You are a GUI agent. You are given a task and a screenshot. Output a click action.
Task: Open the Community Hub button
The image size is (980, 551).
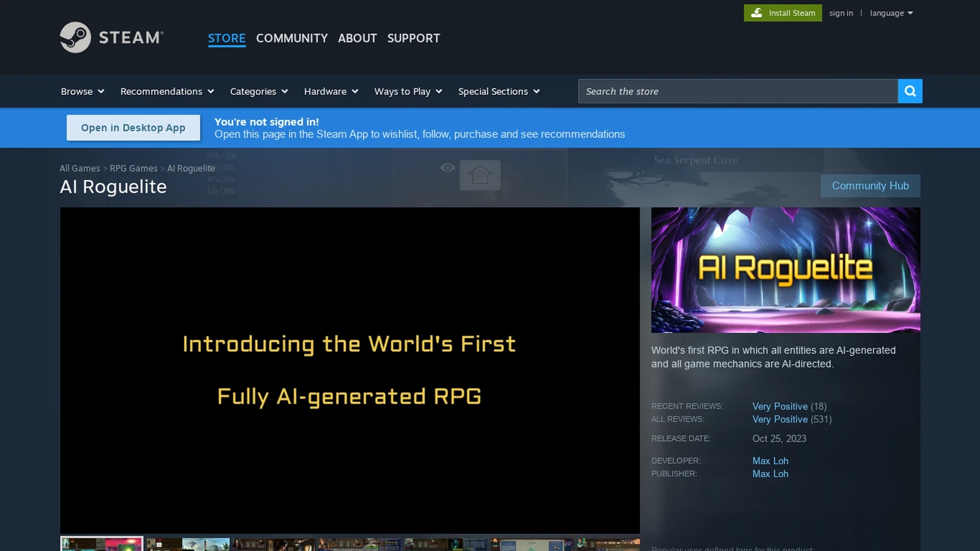[870, 186]
